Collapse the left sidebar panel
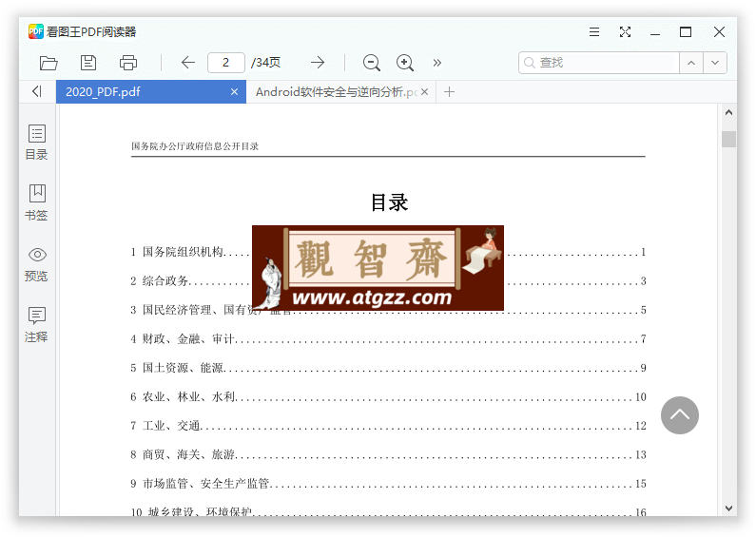 (37, 91)
